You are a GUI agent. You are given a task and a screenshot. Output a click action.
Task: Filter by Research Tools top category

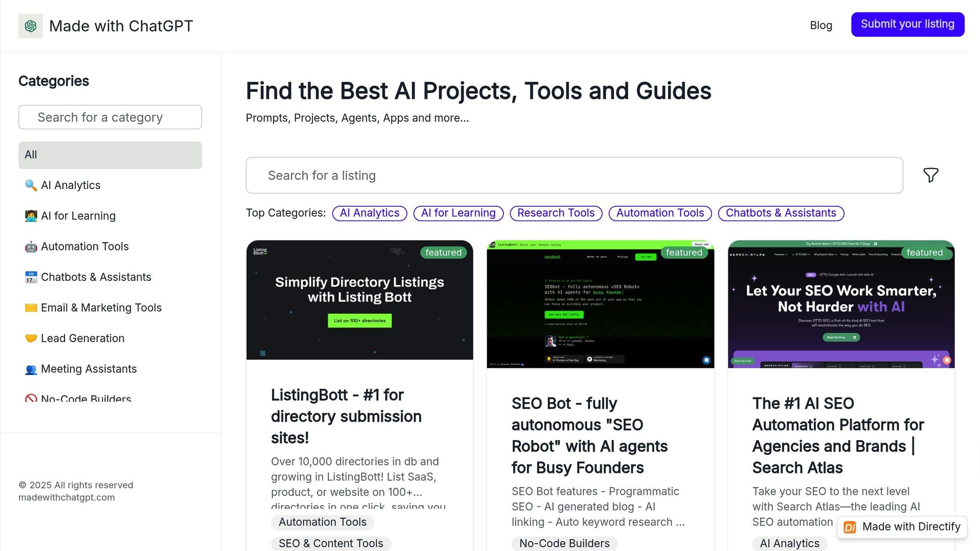tap(556, 213)
